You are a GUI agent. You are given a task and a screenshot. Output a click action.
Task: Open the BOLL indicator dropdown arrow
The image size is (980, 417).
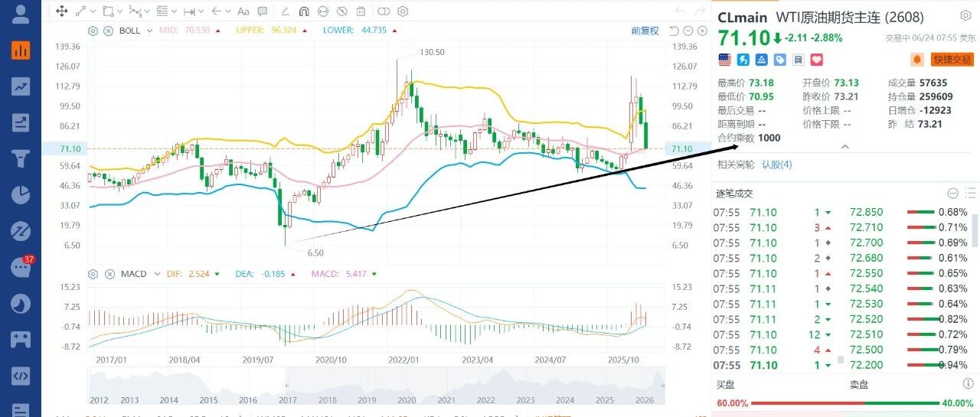[151, 31]
